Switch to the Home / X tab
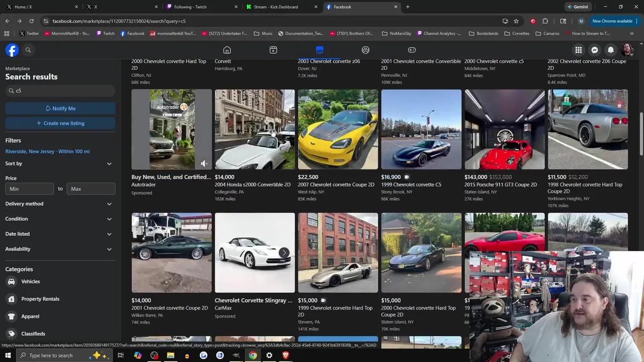Image resolution: width=644 pixels, height=362 pixels. click(41, 7)
